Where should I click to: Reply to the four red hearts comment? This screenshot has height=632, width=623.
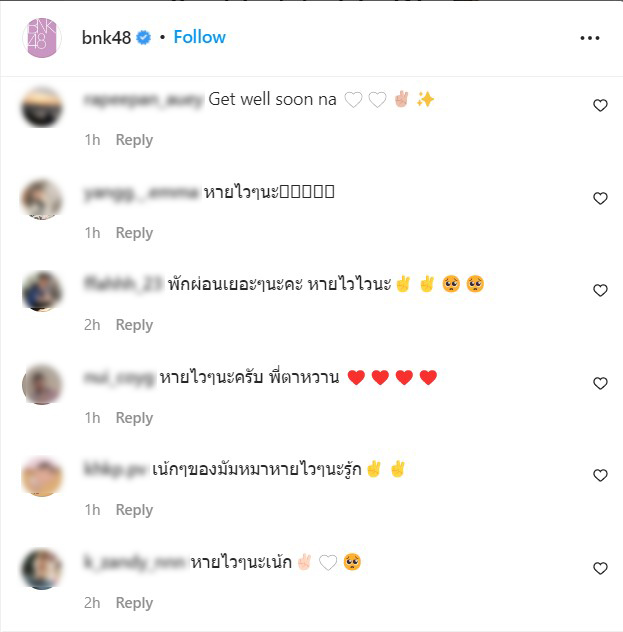point(134,418)
